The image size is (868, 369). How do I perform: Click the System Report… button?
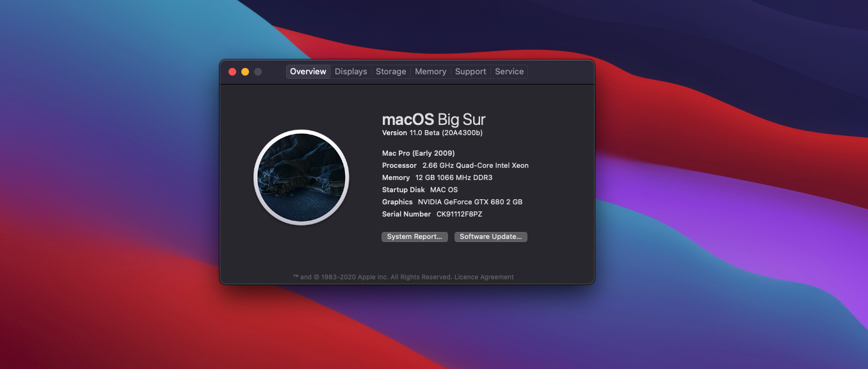[415, 237]
